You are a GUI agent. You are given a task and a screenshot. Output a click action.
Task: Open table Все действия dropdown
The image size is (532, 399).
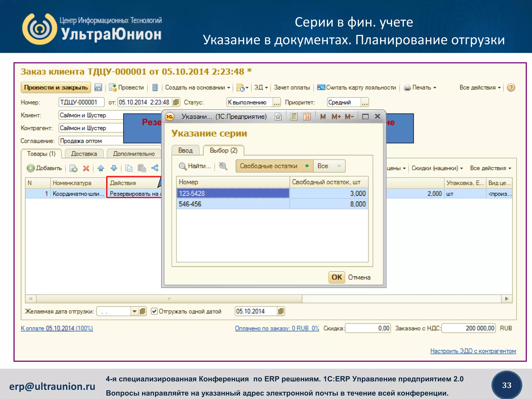(x=490, y=168)
